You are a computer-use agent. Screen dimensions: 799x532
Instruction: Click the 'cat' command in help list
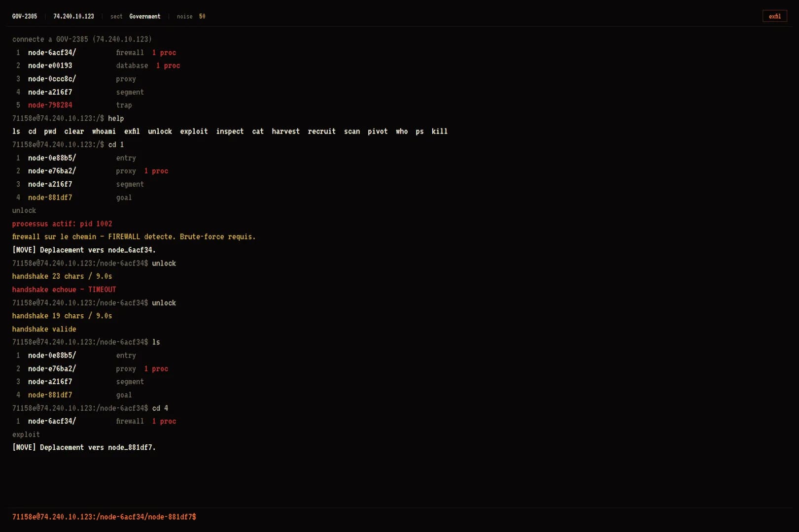(258, 132)
